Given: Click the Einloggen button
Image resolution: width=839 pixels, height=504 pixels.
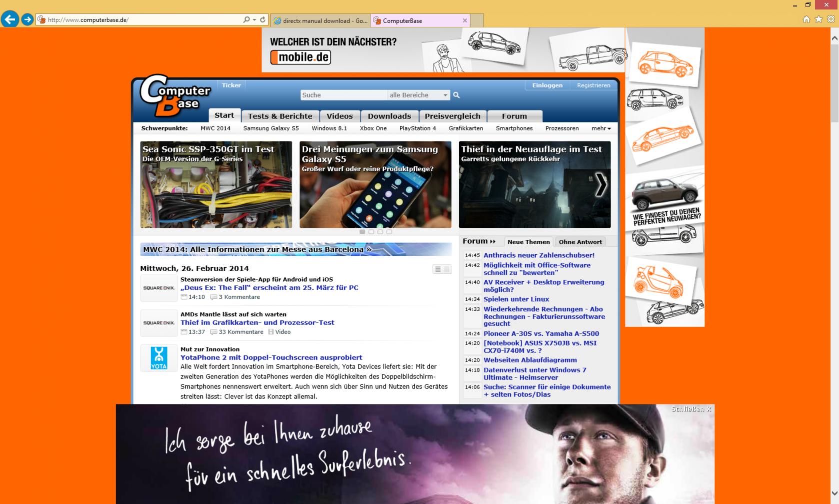Looking at the screenshot, I should click(x=547, y=85).
